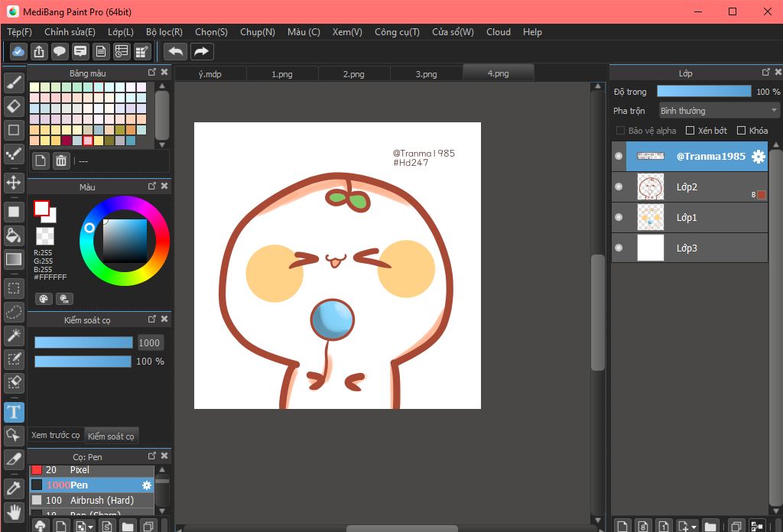Adjust brush size slider at 1000

(x=83, y=342)
